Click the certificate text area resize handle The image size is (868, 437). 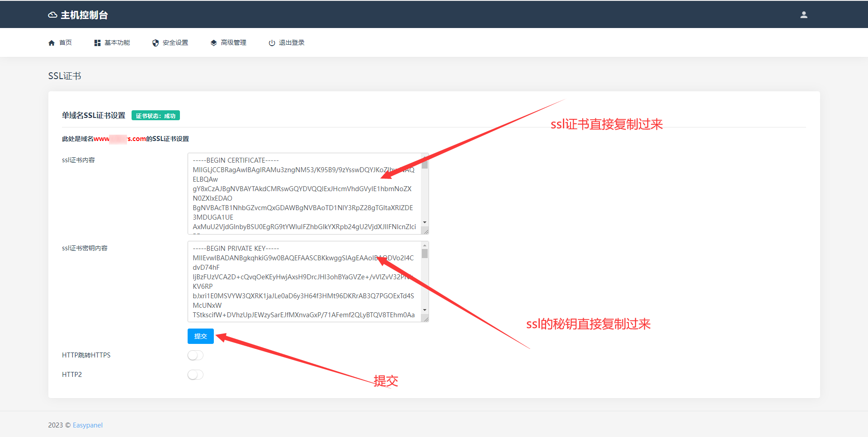(426, 231)
